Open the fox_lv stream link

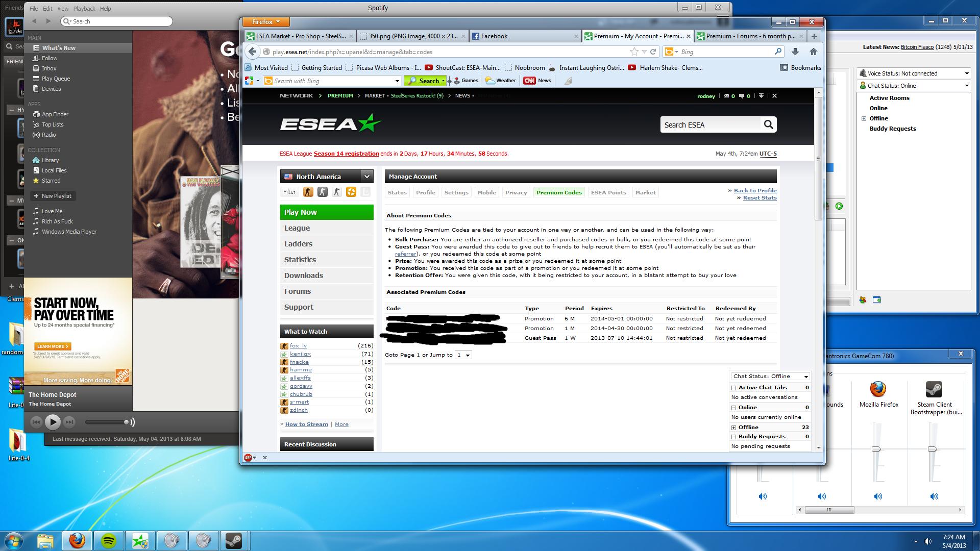(x=298, y=346)
